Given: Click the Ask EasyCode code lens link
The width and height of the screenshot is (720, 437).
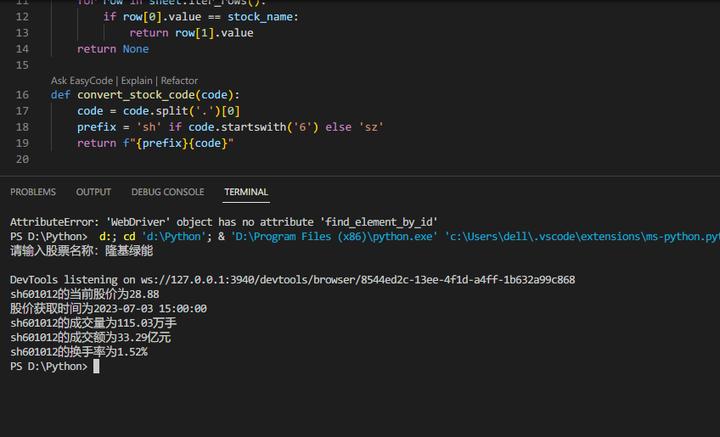Looking at the screenshot, I should click(82, 81).
